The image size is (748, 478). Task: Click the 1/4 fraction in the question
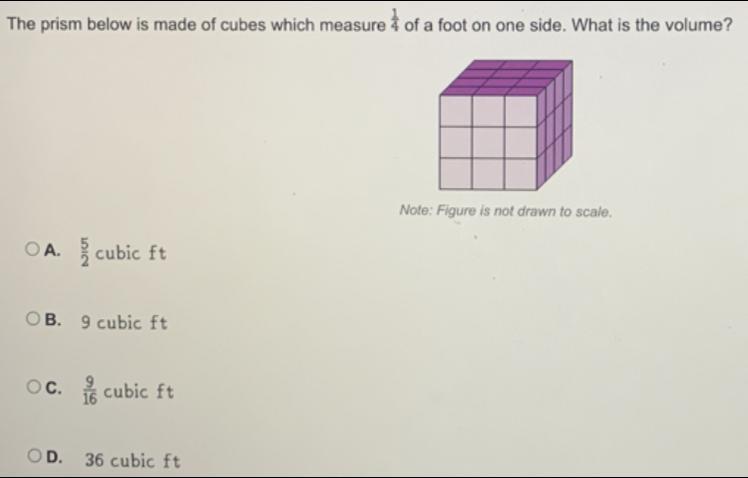(395, 19)
